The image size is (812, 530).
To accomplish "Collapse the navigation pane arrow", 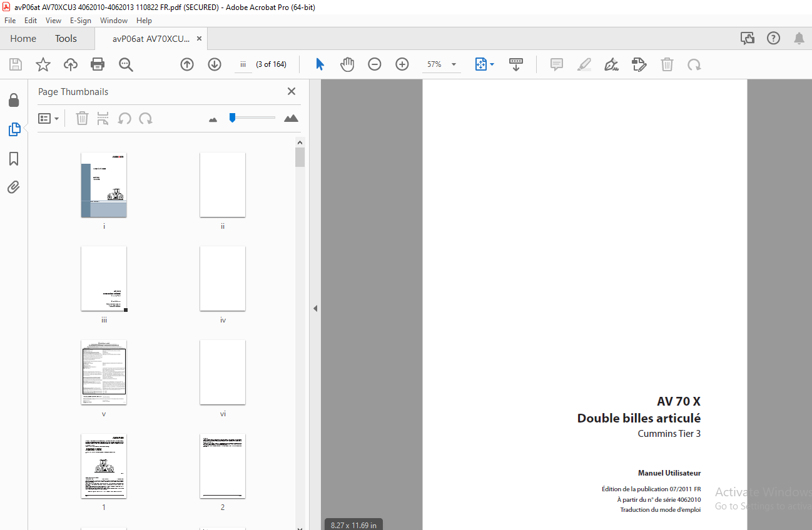I will [315, 308].
